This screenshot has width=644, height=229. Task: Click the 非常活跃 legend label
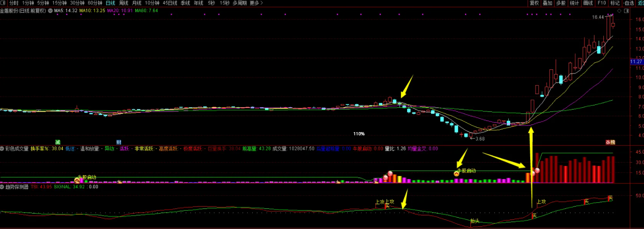[144, 148]
